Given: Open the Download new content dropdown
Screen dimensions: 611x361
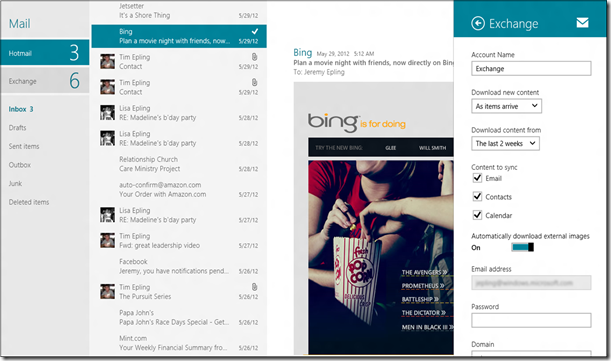Looking at the screenshot, I should point(506,106).
